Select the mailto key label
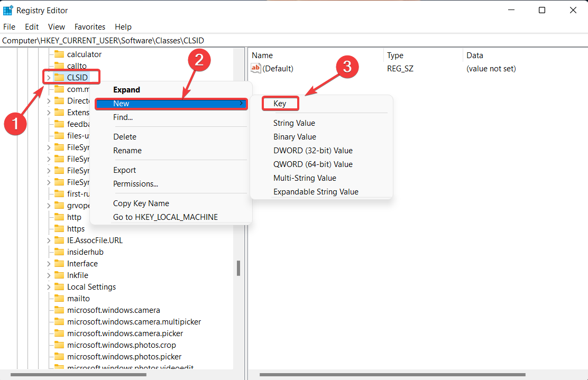 pyautogui.click(x=78, y=299)
